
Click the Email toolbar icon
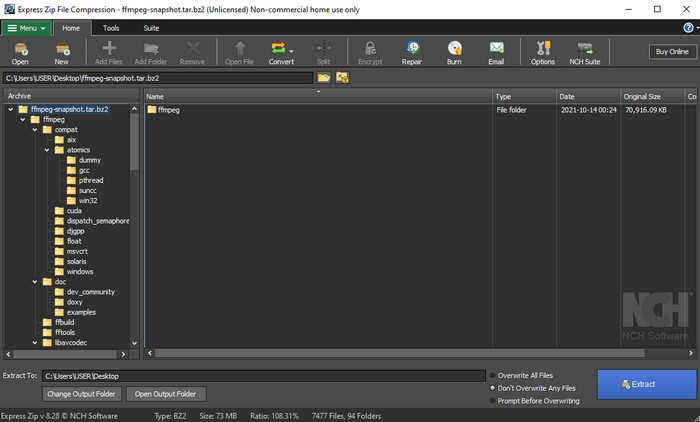click(x=496, y=53)
